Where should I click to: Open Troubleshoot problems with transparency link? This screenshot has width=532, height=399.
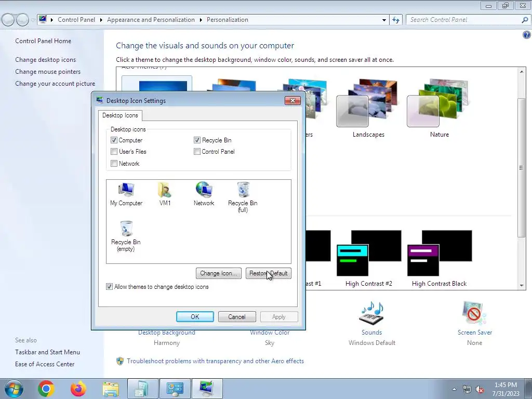point(215,361)
